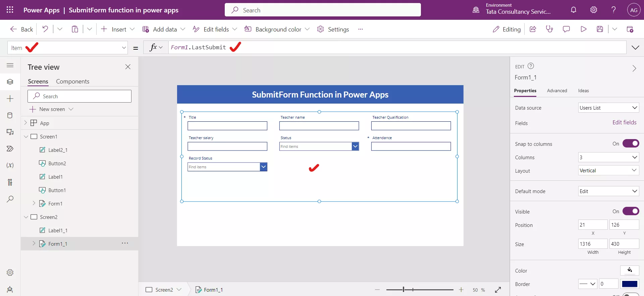
Task: Open the notifications bell
Action: coord(574,10)
